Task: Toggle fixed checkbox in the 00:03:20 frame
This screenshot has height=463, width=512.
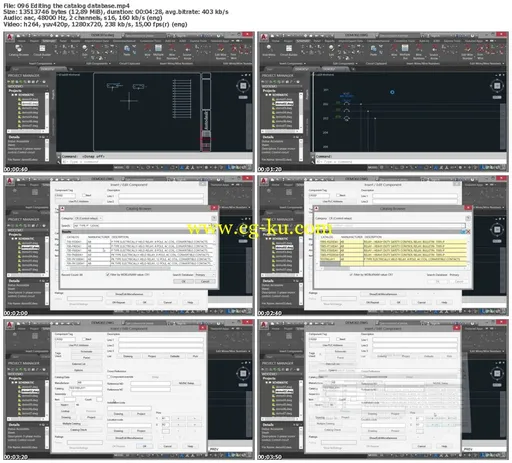Action: click(84, 339)
